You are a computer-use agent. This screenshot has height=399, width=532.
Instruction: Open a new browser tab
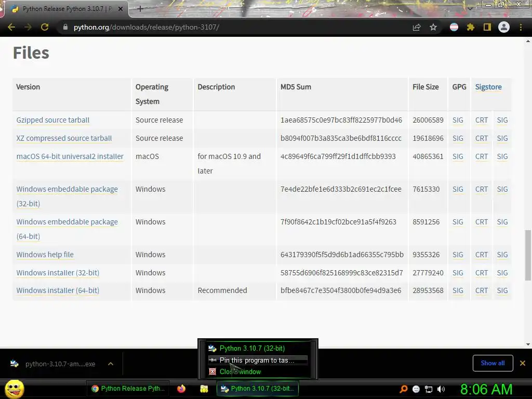pyautogui.click(x=140, y=9)
